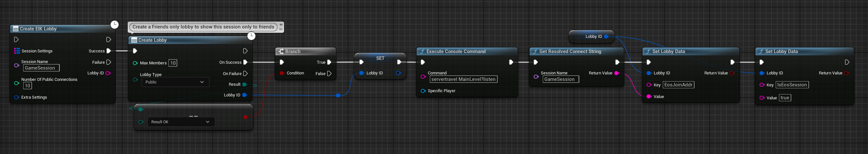This screenshot has height=154, width=868.
Task: Click the Session Name field on Create EIK Lobby
Action: pyautogui.click(x=41, y=68)
